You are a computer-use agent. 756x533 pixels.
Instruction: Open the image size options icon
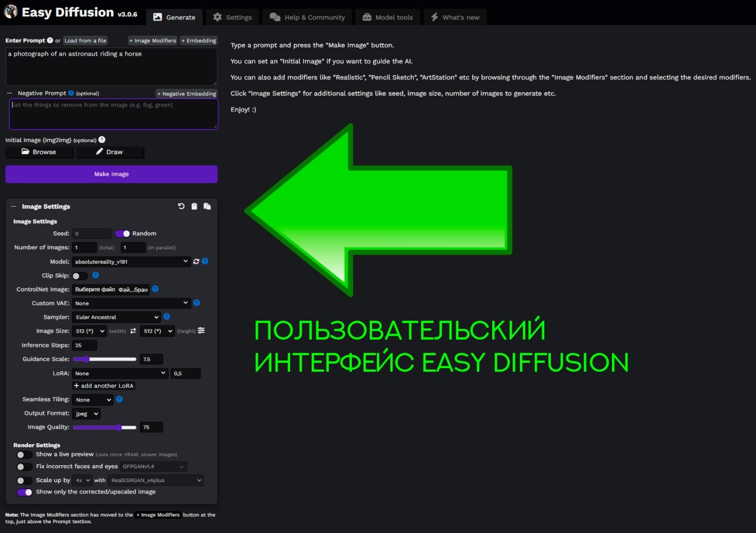[201, 330]
